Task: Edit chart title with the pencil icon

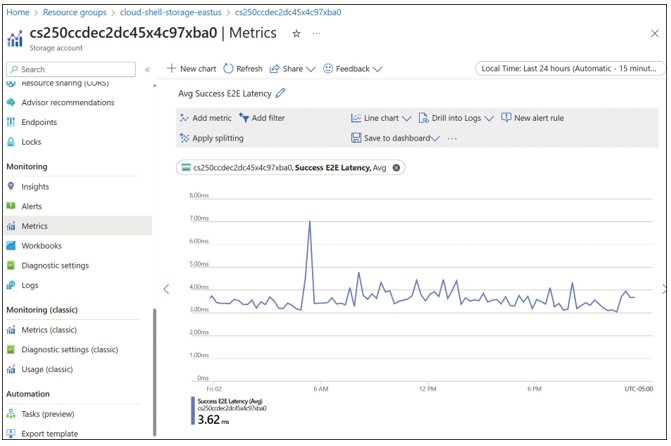Action: click(x=280, y=93)
